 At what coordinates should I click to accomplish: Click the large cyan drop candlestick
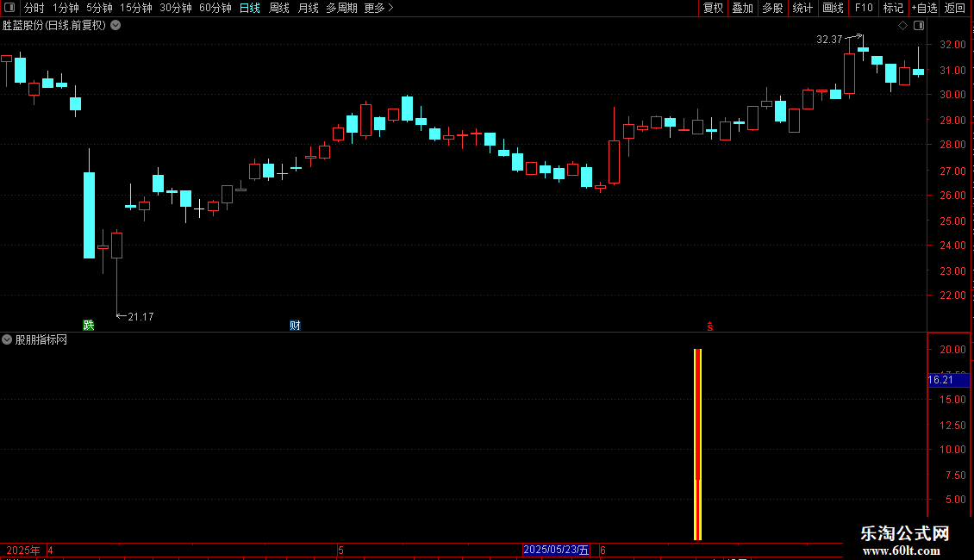pos(90,215)
